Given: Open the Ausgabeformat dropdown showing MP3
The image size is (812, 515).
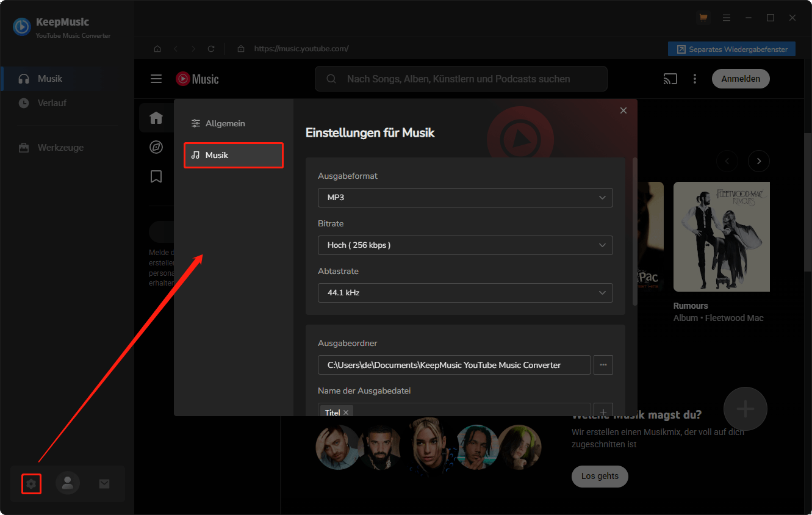Looking at the screenshot, I should [x=465, y=197].
